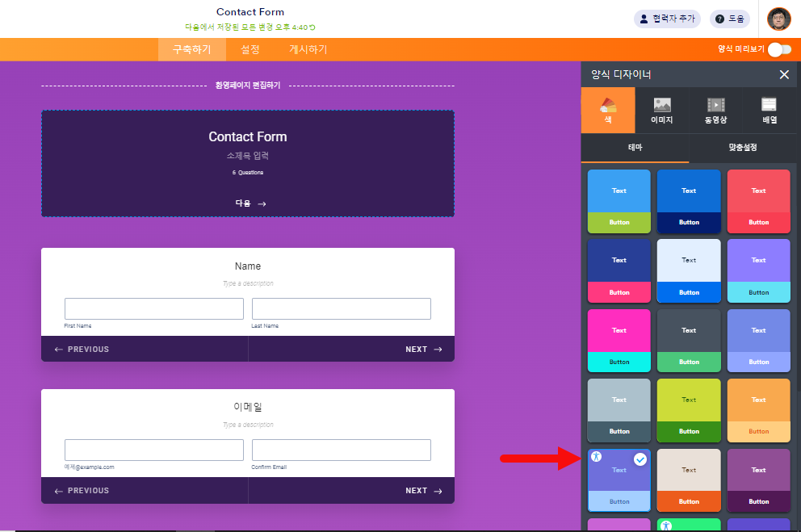Select the beige theme with orange button
The width and height of the screenshot is (801, 532).
[x=689, y=480]
